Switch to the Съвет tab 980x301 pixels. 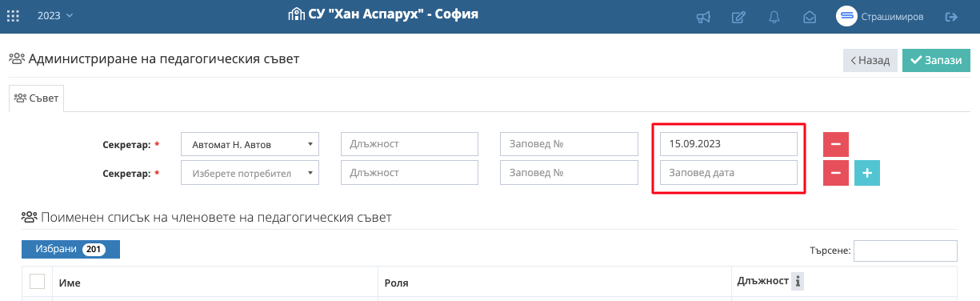[37, 98]
